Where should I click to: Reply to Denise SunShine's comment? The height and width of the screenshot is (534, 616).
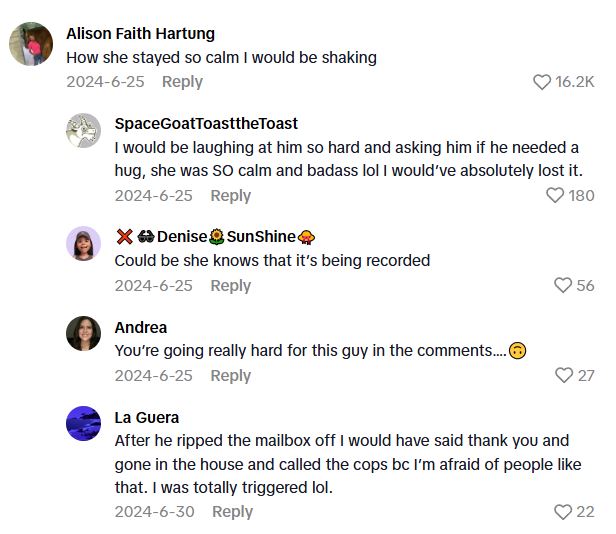coord(230,286)
